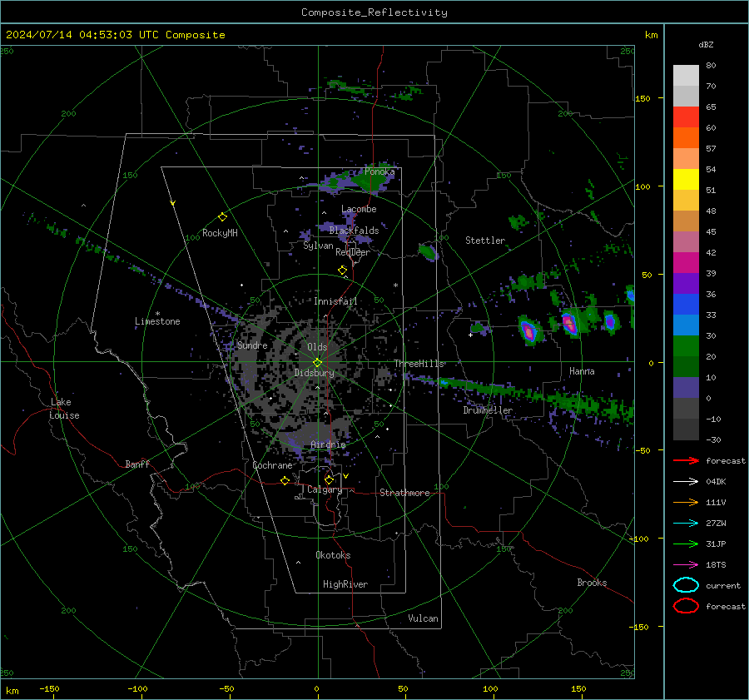The width and height of the screenshot is (749, 700).
Task: Select the yellow radar-site diamond between Olds and Didsbury
Action: pos(317,362)
